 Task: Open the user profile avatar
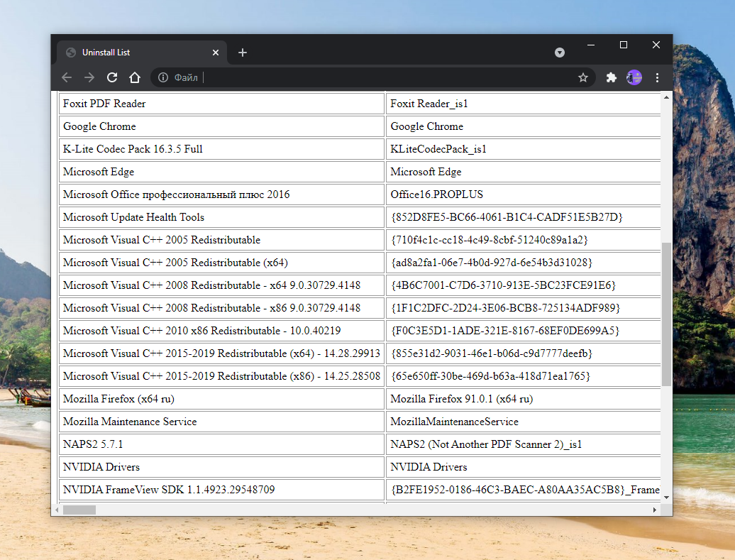pos(634,77)
